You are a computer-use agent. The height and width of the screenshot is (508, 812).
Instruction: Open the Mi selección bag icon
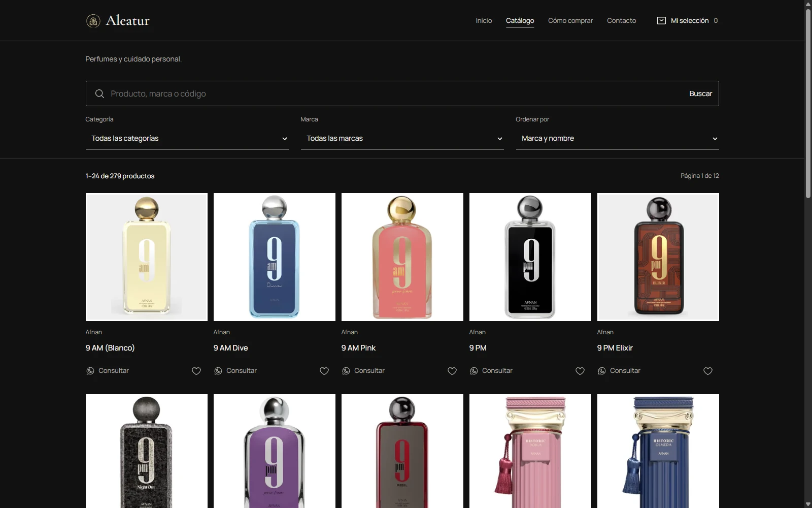[661, 21]
